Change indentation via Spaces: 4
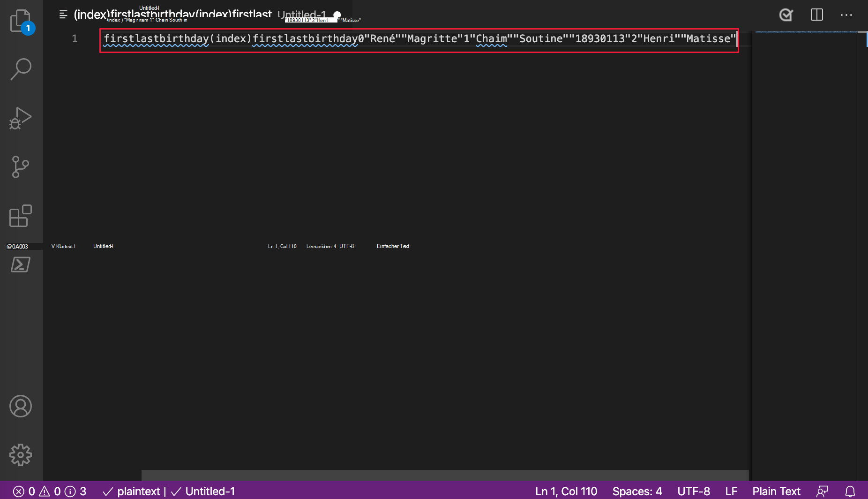Image resolution: width=868 pixels, height=499 pixels. click(637, 491)
